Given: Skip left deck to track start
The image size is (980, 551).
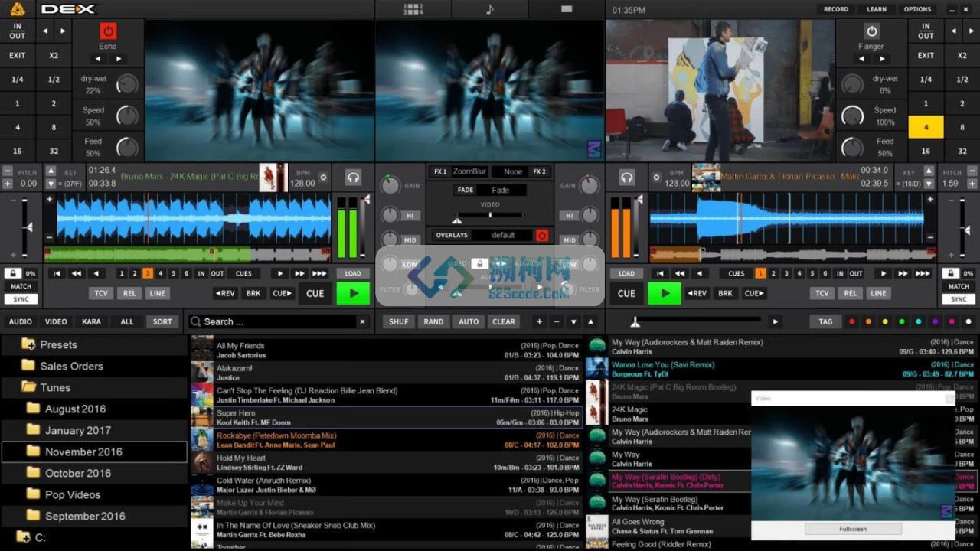Looking at the screenshot, I should [57, 273].
